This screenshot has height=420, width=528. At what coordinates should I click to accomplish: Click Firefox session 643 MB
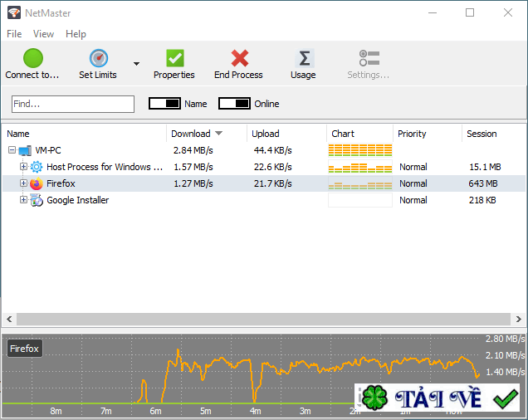coord(483,183)
